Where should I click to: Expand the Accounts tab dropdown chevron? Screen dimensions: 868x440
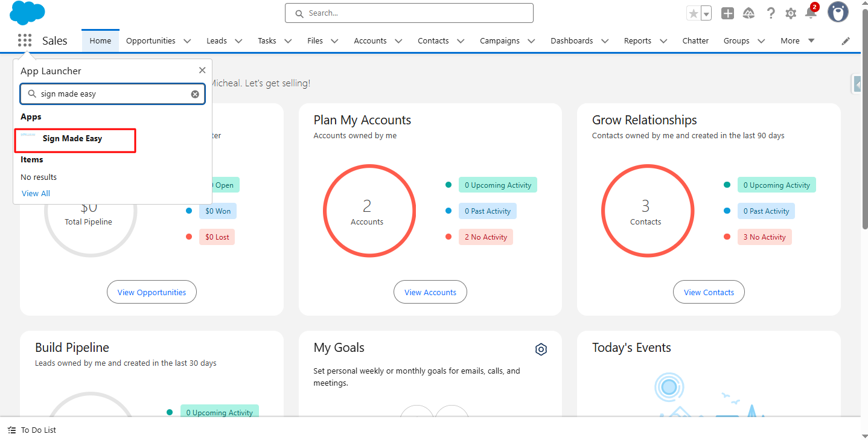tap(398, 41)
